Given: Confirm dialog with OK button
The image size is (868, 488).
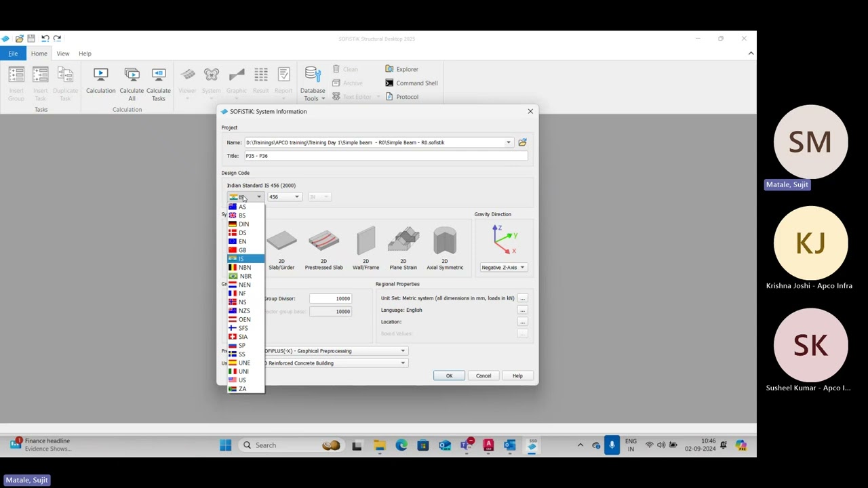Looking at the screenshot, I should click(x=449, y=375).
